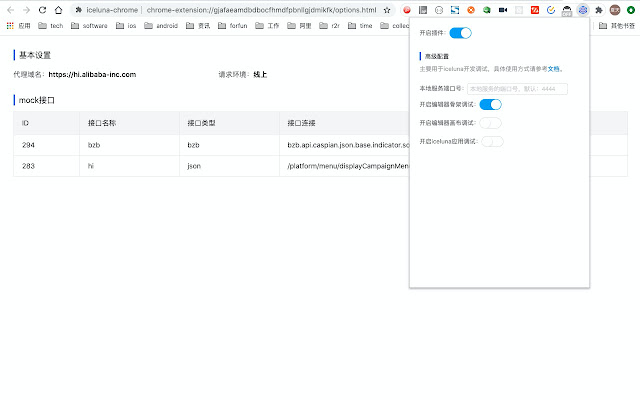Open the orange circle X extension icon

tap(471, 10)
